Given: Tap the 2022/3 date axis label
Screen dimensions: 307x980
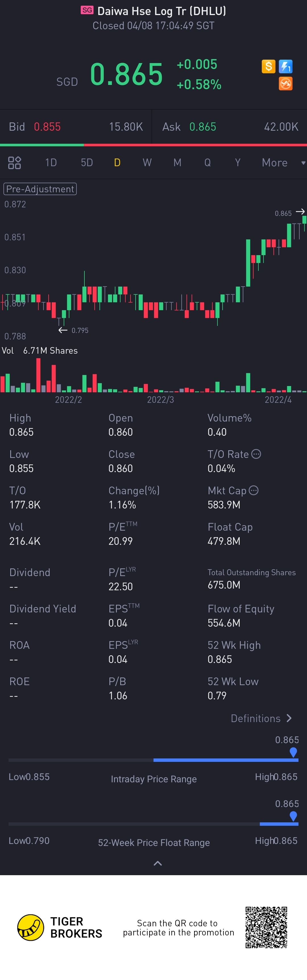Looking at the screenshot, I should (160, 399).
